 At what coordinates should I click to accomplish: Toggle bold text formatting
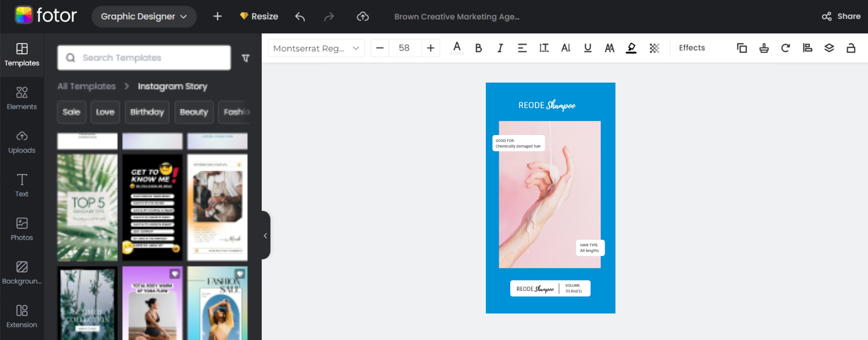478,48
